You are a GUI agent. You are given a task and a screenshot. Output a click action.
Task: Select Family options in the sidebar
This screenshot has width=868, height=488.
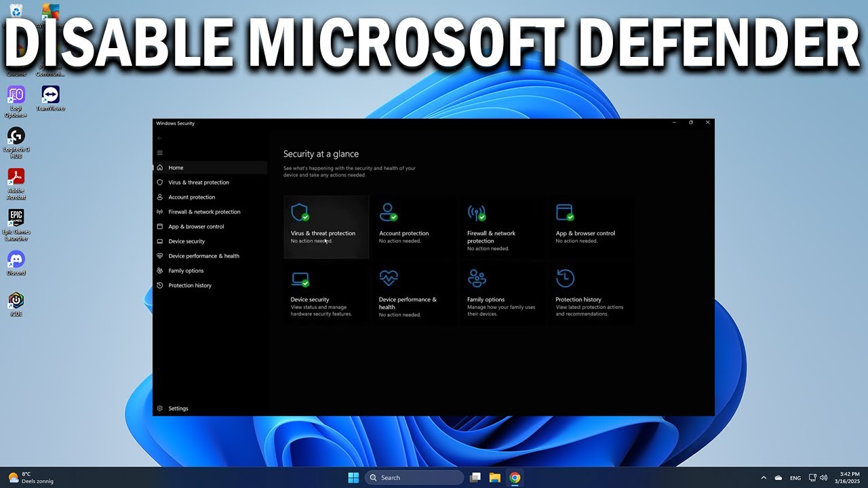tap(210, 270)
